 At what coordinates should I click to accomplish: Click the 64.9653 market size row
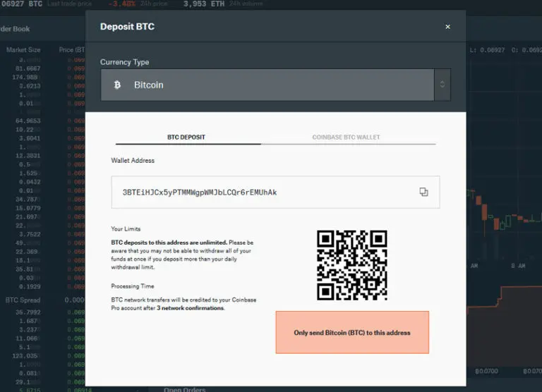[x=28, y=121]
